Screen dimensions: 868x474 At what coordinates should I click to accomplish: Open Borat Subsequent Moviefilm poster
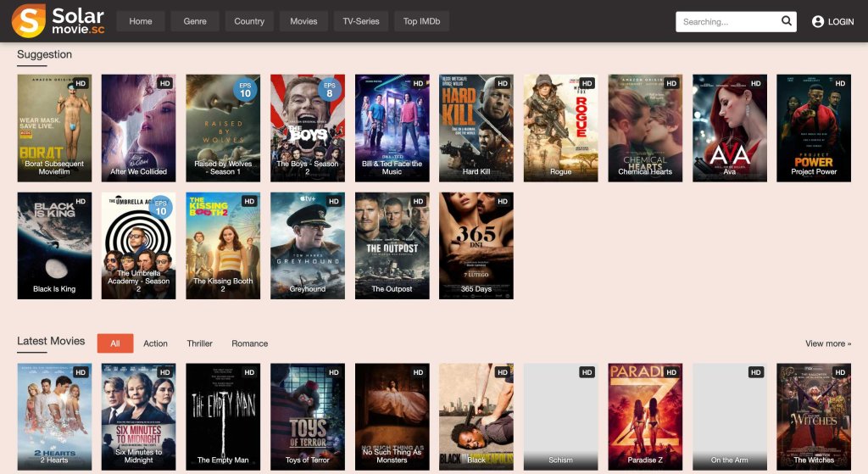tap(54, 128)
